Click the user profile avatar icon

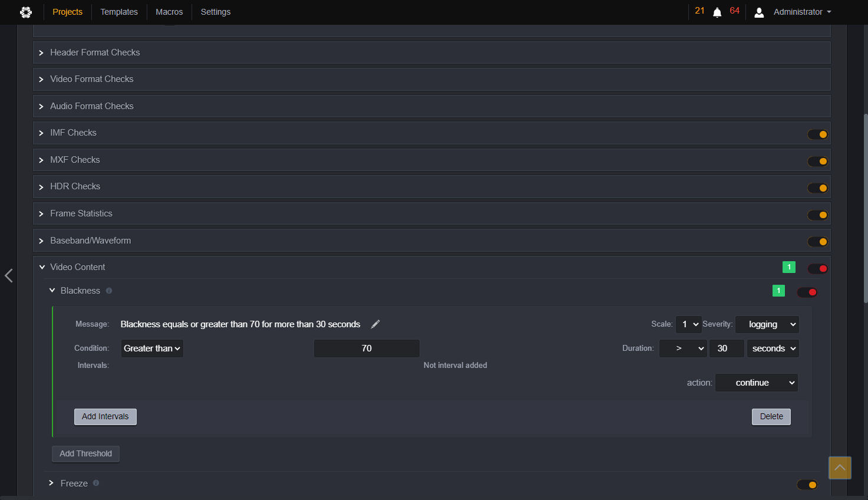tap(759, 12)
